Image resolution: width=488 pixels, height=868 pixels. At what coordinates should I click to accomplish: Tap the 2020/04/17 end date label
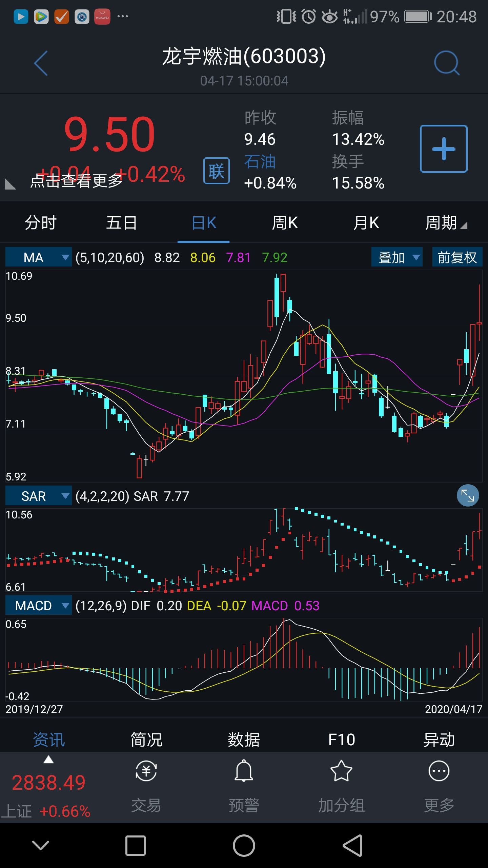pos(453,709)
